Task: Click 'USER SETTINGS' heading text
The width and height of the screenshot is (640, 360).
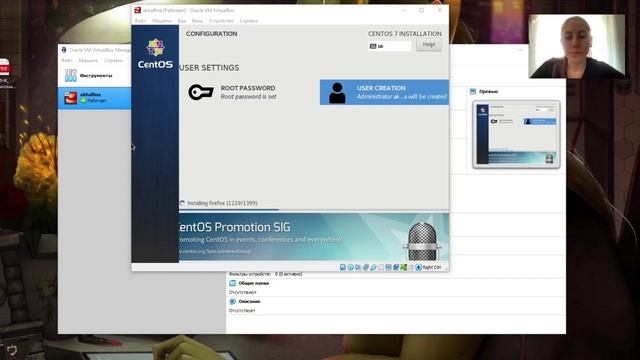Action: click(209, 68)
